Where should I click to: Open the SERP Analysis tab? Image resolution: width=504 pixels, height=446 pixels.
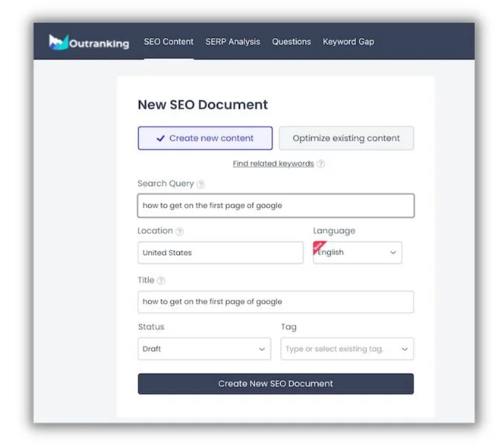pyautogui.click(x=233, y=42)
